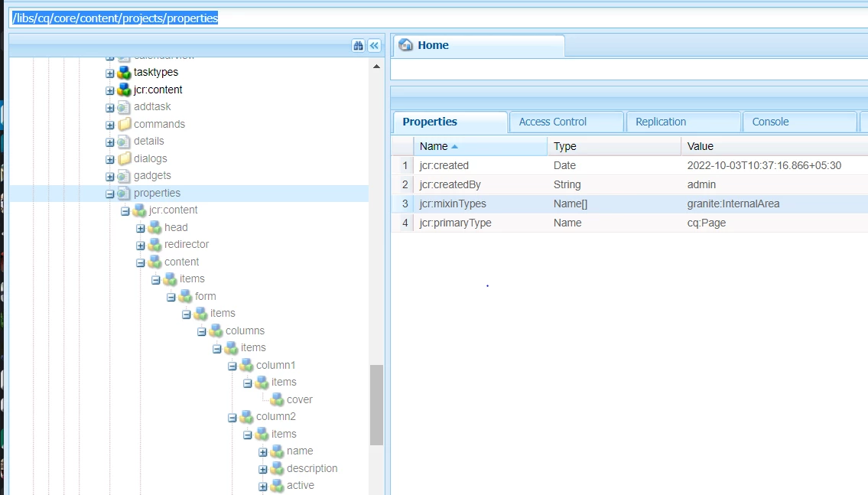Collapse the properties node

click(x=109, y=194)
